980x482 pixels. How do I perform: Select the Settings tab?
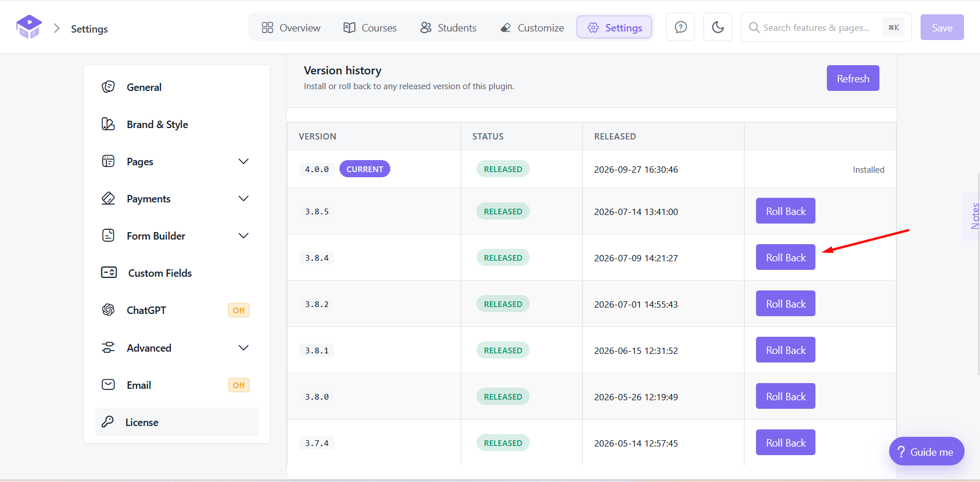click(614, 27)
